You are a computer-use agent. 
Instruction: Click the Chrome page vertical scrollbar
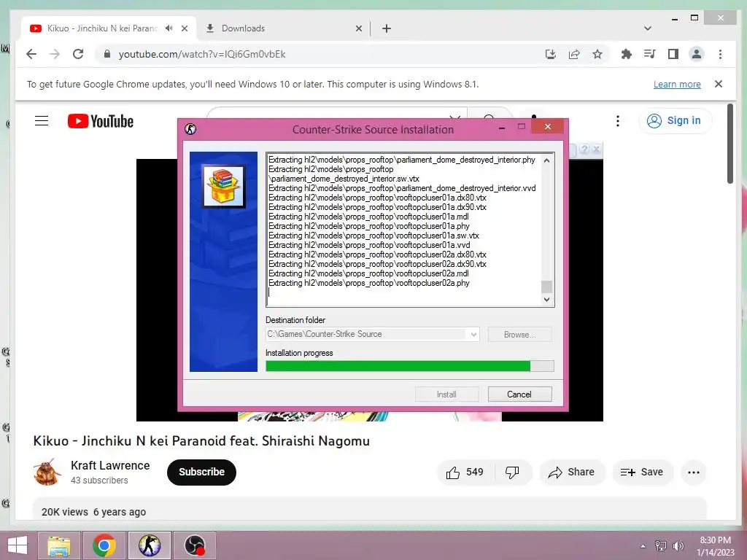pos(729,144)
